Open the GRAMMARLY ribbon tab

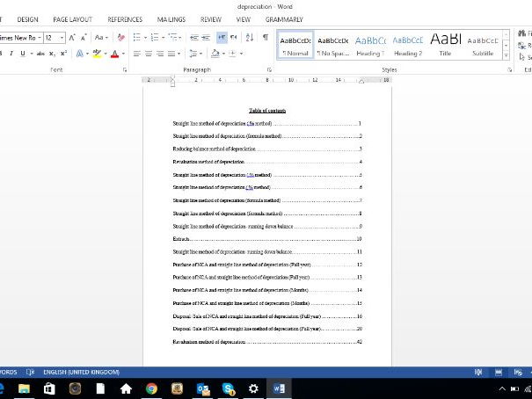(283, 18)
